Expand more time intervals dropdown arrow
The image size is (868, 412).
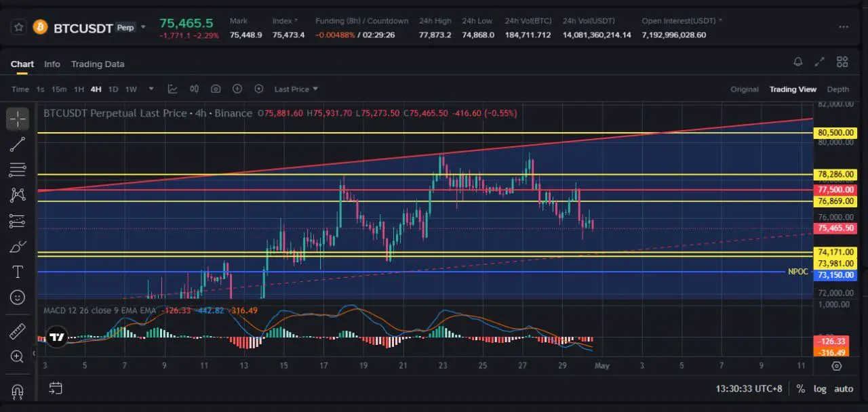tap(151, 89)
